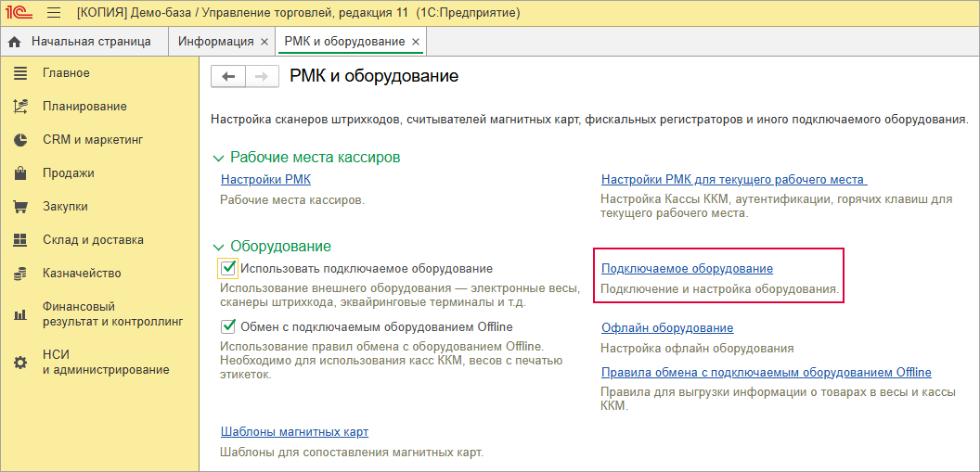Open the Казначейство coins icon

20,273
